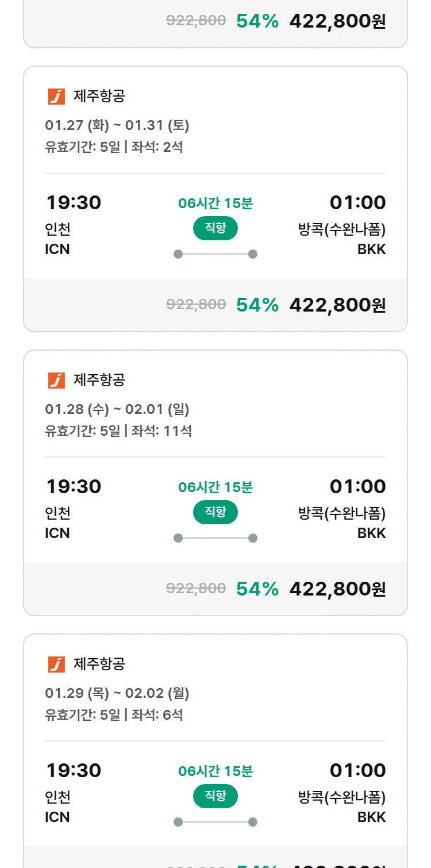Tap the 직항 badge on 01.28 flight
The height and width of the screenshot is (868, 431).
[215, 512]
